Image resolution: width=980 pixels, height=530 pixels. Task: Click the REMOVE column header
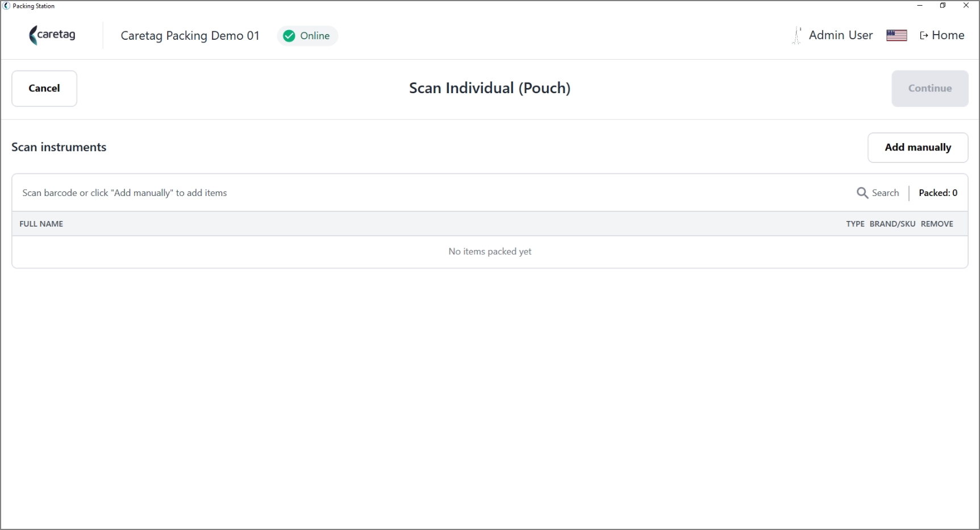(x=937, y=224)
